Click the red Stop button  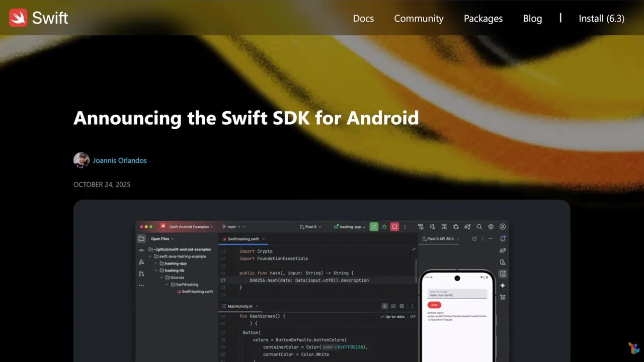click(394, 227)
